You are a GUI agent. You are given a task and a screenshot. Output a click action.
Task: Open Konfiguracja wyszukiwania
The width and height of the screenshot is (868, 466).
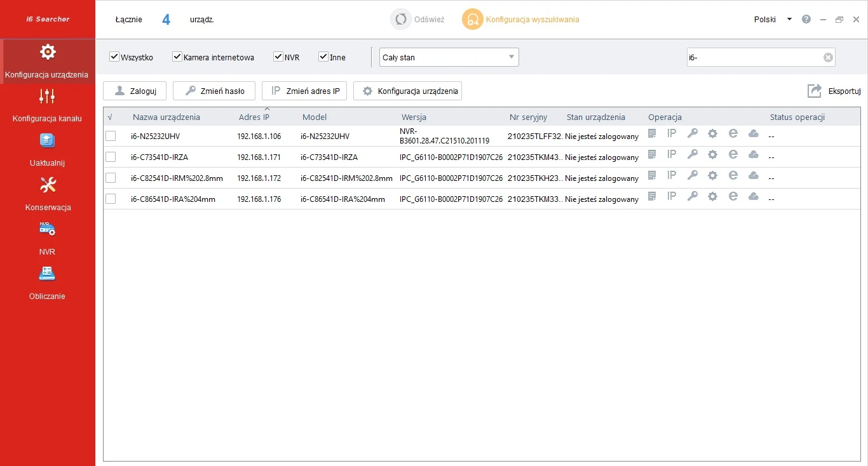click(x=520, y=19)
